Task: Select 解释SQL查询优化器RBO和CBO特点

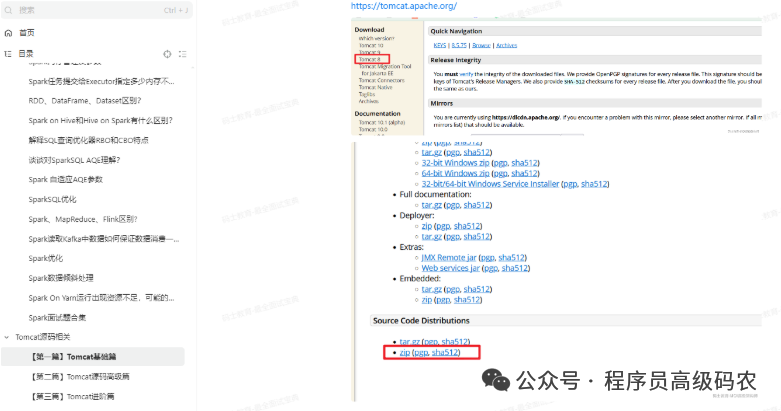Action: pos(88,140)
